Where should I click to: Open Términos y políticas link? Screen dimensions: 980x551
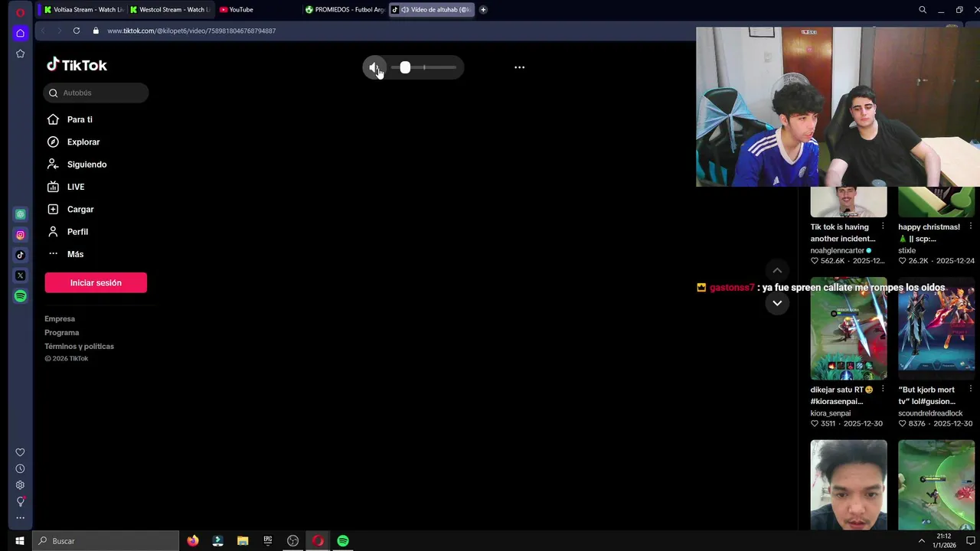tap(79, 347)
